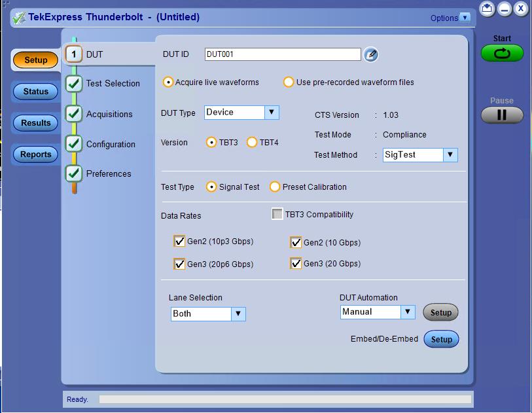Click the DUT ID text field
The height and width of the screenshot is (413, 532).
pos(282,55)
